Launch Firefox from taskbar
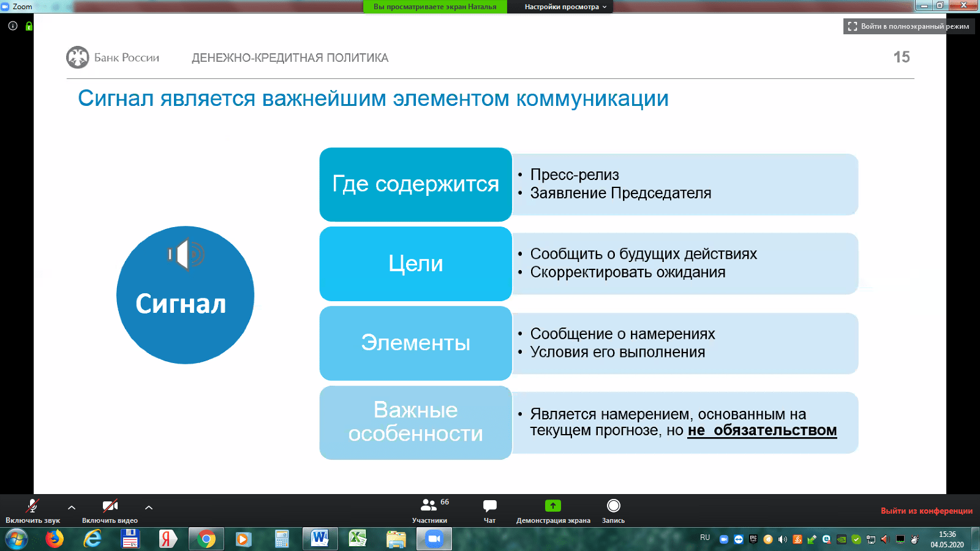The image size is (980, 551). click(x=55, y=539)
